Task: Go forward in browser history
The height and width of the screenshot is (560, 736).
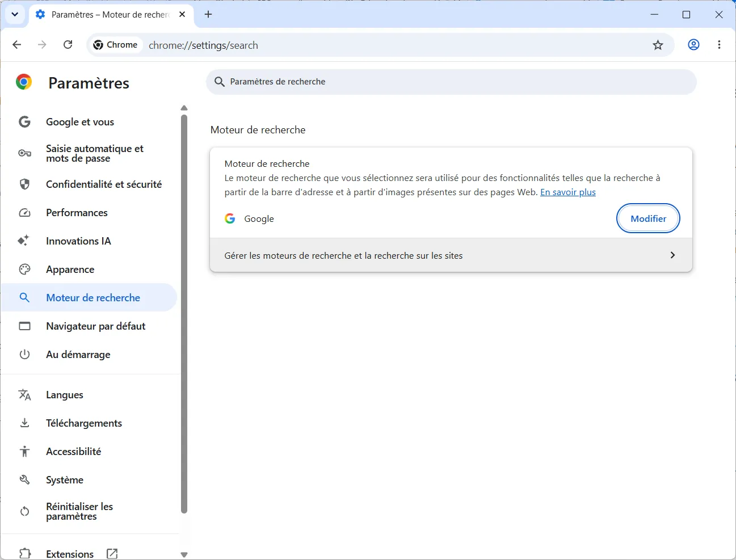Action: pos(42,45)
